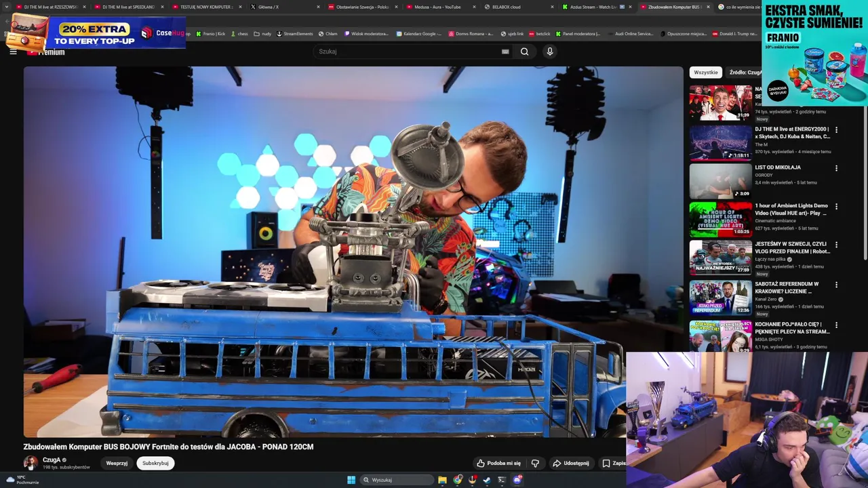
Task: Open Discord from the taskbar
Action: click(x=517, y=480)
